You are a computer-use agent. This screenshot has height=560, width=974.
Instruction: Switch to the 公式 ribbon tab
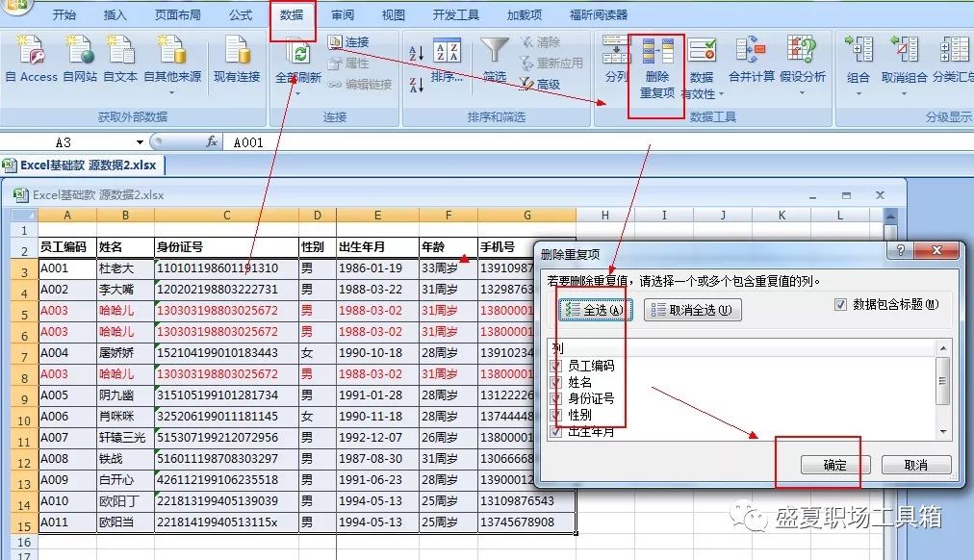point(240,14)
